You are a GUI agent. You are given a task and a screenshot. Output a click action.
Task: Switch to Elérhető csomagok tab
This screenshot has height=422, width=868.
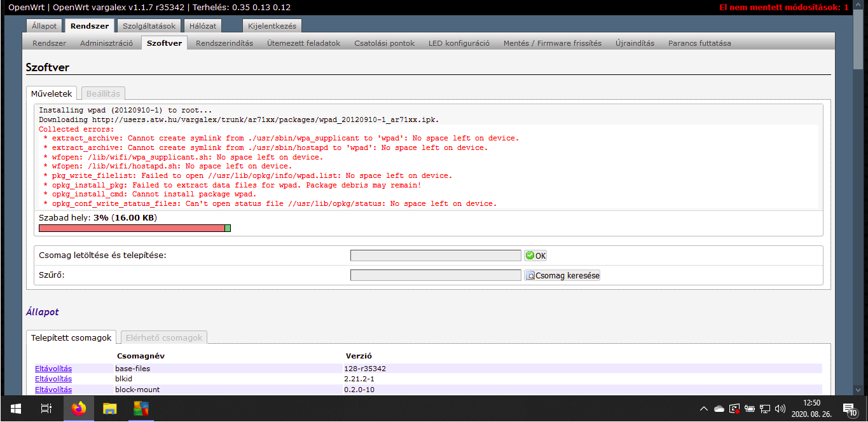click(x=164, y=337)
